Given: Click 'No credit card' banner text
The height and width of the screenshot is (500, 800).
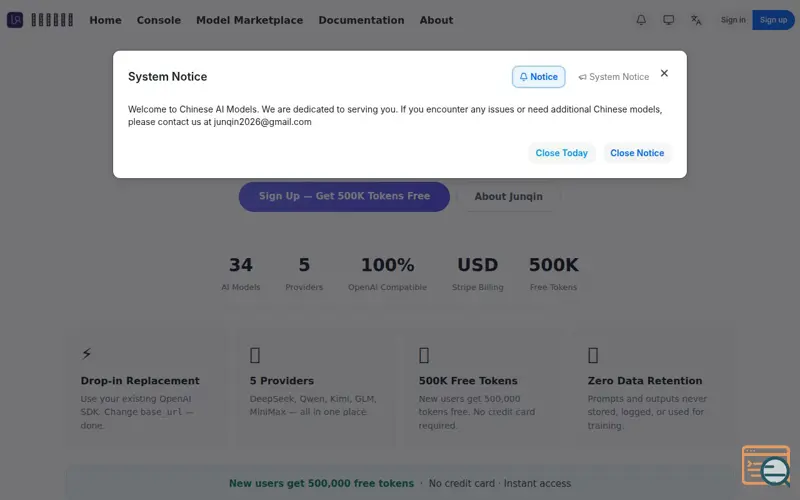Looking at the screenshot, I should coord(462,483).
